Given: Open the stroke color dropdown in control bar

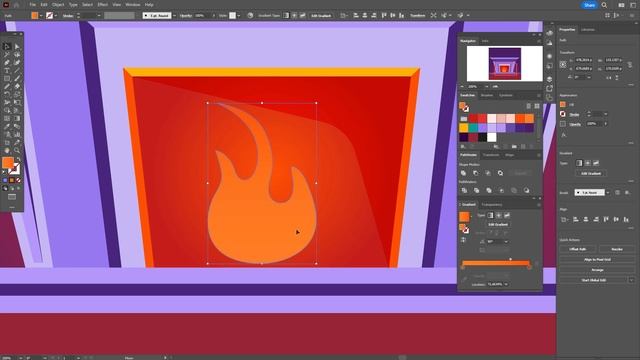Looking at the screenshot, I should pyautogui.click(x=56, y=16).
